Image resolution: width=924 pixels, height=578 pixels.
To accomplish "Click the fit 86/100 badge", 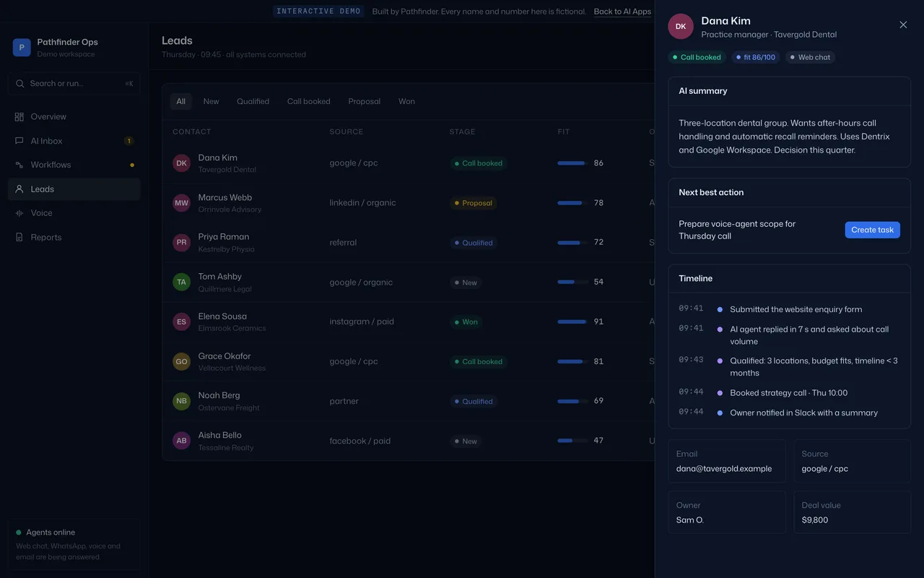I will click(x=755, y=57).
